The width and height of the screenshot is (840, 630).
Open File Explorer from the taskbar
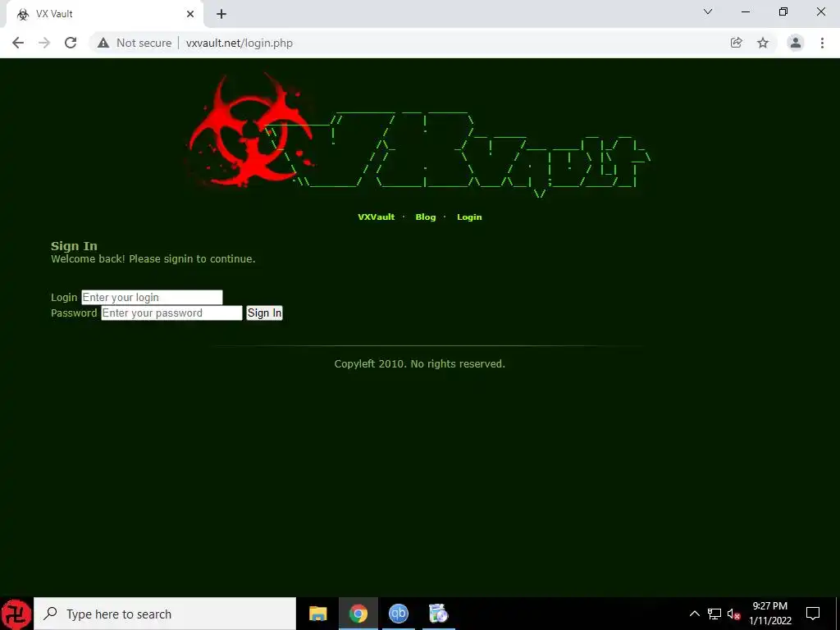(x=317, y=614)
